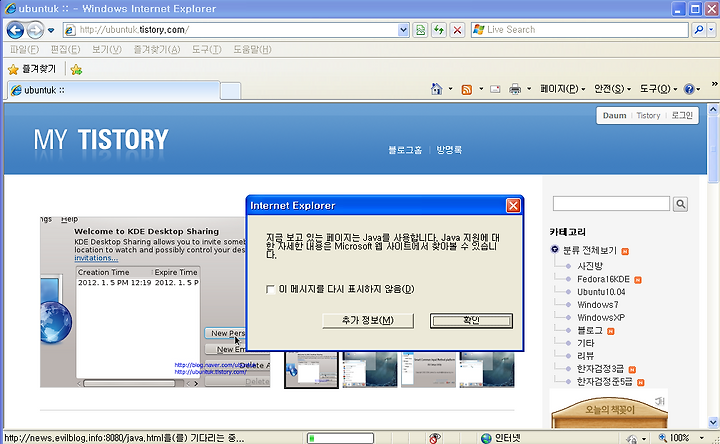Image resolution: width=720 pixels, height=444 pixels.
Task: Open the Print dropdown arrow
Action: (x=529, y=89)
